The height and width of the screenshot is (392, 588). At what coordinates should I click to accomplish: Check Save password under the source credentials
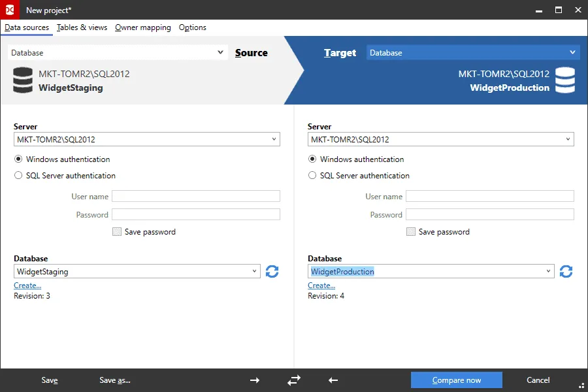coord(116,231)
